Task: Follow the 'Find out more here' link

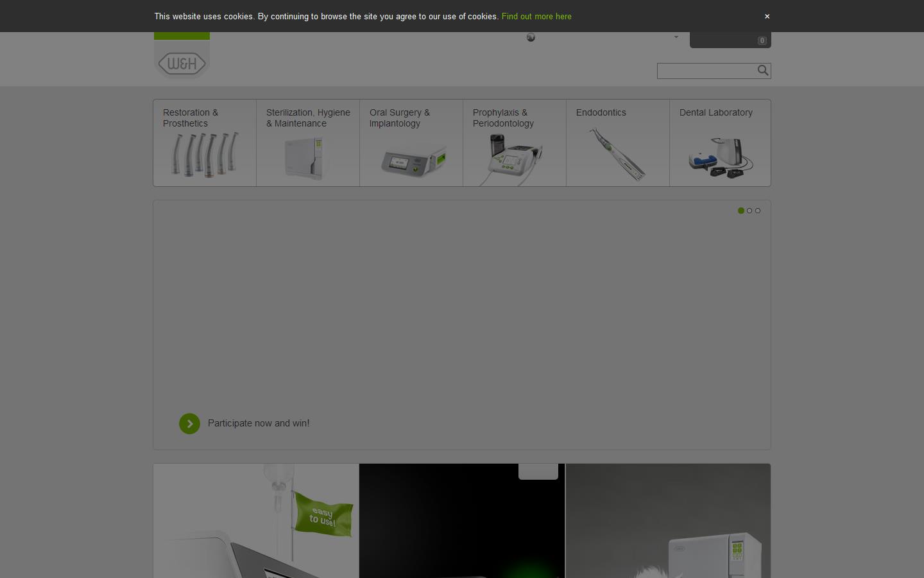Action: [x=536, y=16]
